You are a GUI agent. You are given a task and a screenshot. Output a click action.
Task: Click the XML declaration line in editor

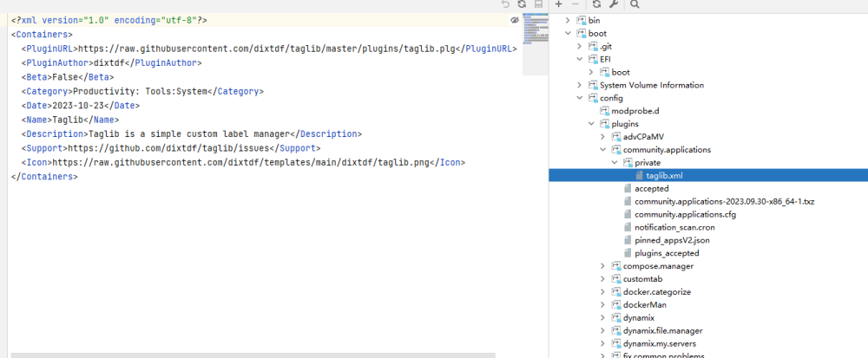click(109, 21)
